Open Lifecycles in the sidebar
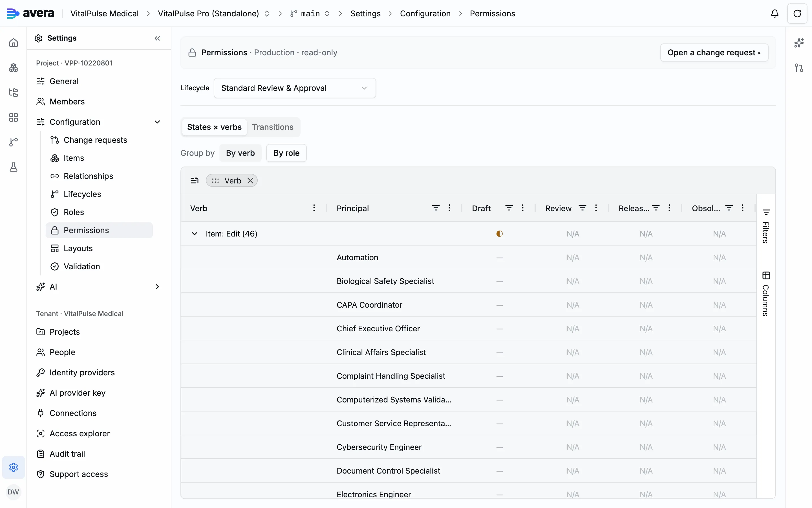Image resolution: width=812 pixels, height=508 pixels. (x=99, y=194)
